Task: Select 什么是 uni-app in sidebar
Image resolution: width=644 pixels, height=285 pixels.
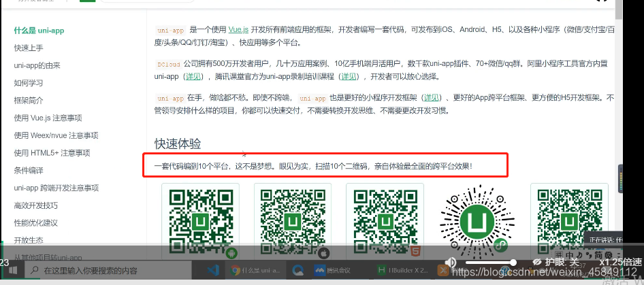Action: (39, 31)
